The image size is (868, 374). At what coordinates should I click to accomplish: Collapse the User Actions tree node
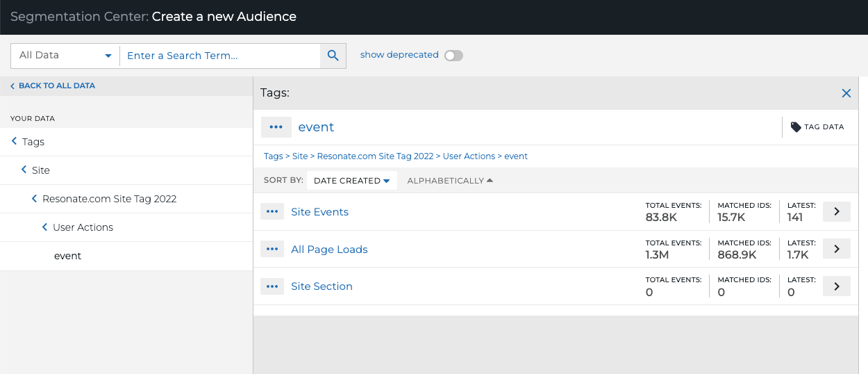(x=45, y=227)
